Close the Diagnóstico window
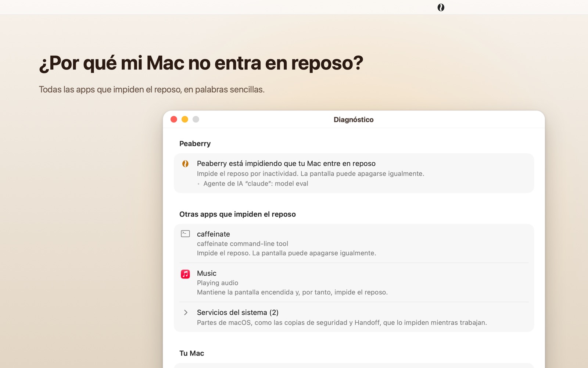588x368 pixels. click(x=174, y=119)
